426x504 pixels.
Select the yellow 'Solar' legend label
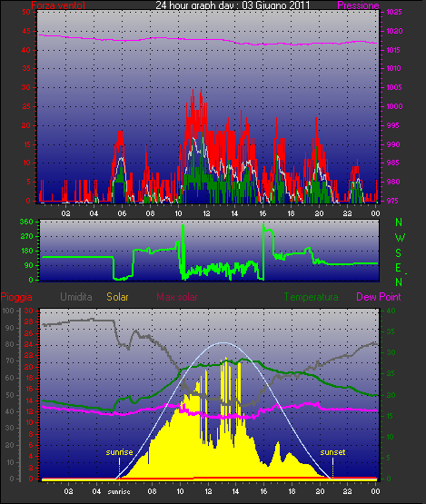pyautogui.click(x=117, y=297)
